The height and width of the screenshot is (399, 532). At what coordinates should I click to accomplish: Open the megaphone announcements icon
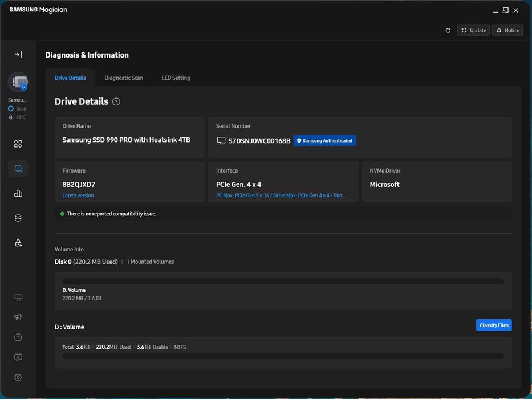(x=18, y=317)
